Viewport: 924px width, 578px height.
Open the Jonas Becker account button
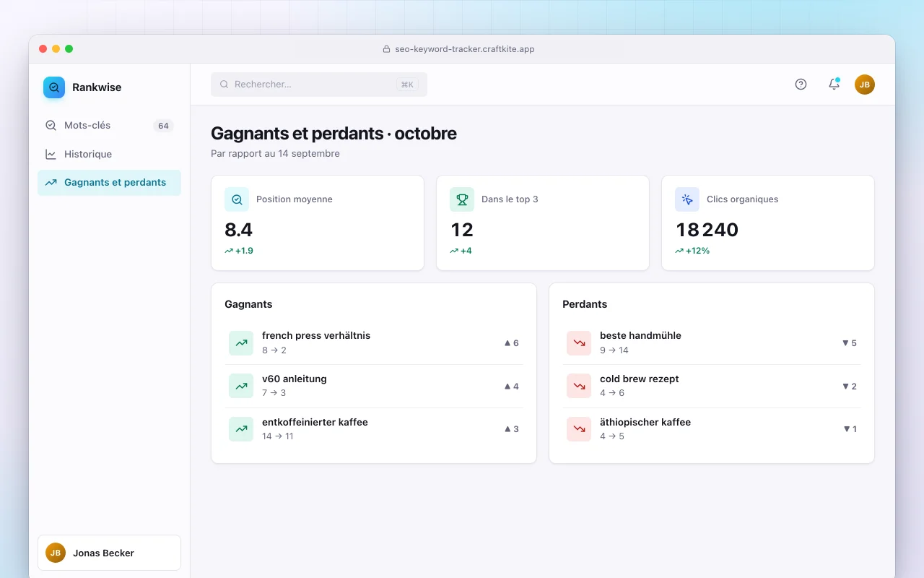coord(109,553)
